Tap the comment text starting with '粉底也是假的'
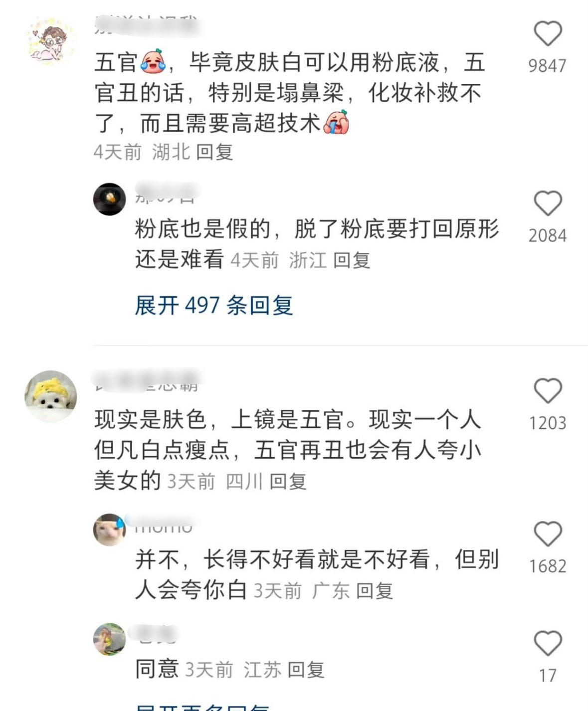Image resolution: width=588 pixels, height=711 pixels. click(x=317, y=244)
